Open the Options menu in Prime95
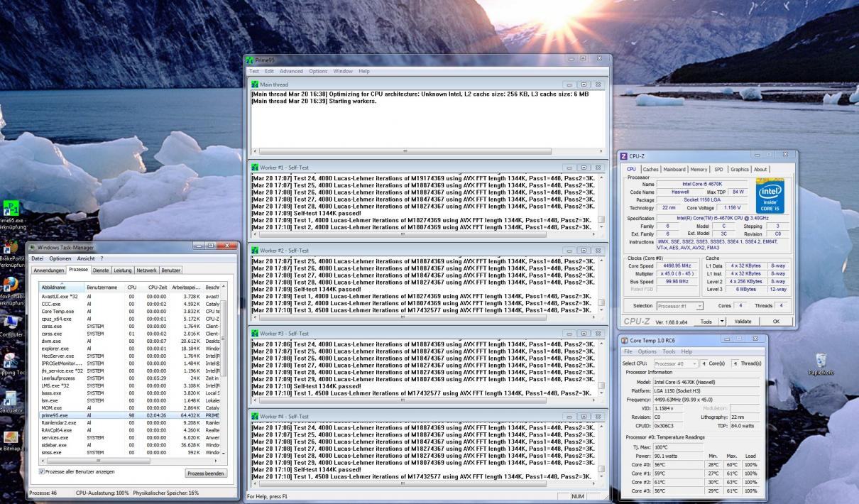 coord(318,71)
